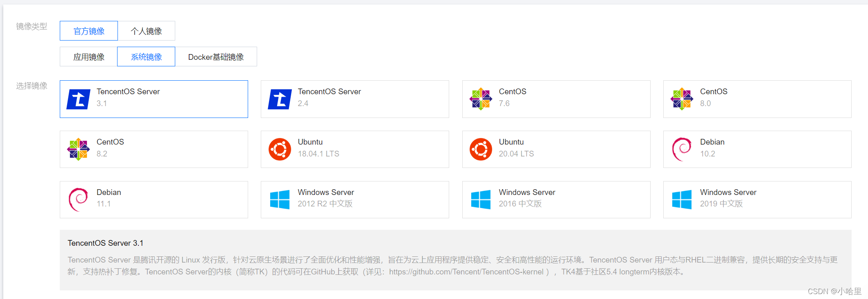This screenshot has height=299, width=868.
Task: Select the Debian 11.1 version text
Action: coord(104,204)
